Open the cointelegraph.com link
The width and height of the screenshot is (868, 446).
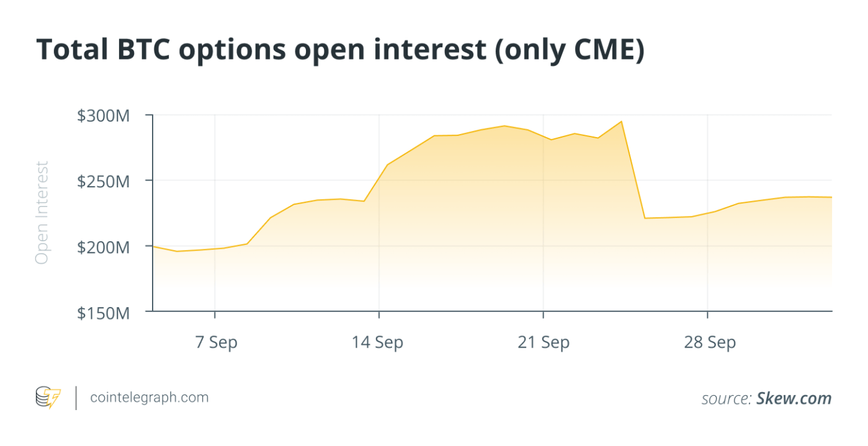149,398
